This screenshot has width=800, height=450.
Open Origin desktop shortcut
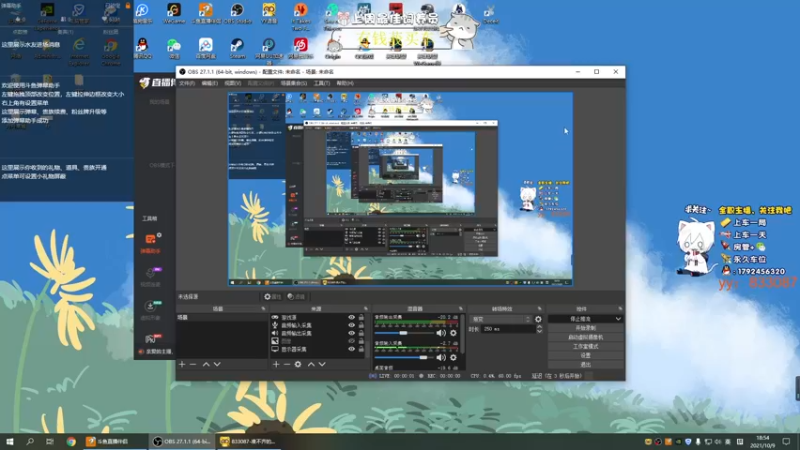point(333,48)
